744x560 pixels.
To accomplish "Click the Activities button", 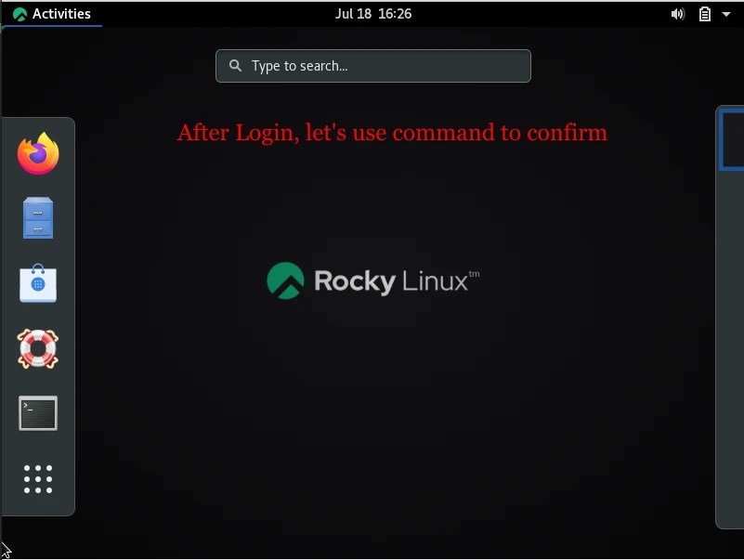I will [x=52, y=14].
